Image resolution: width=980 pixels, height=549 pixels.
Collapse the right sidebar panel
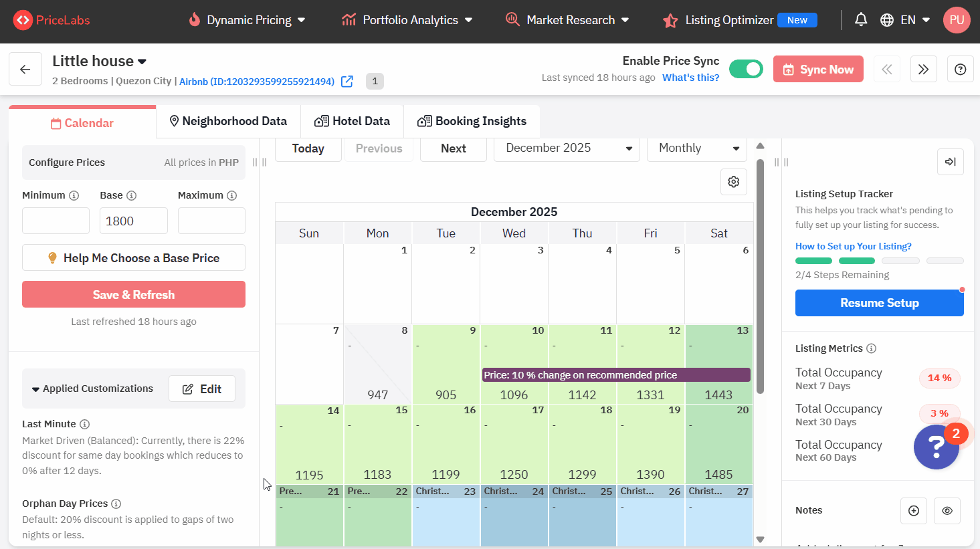click(950, 162)
